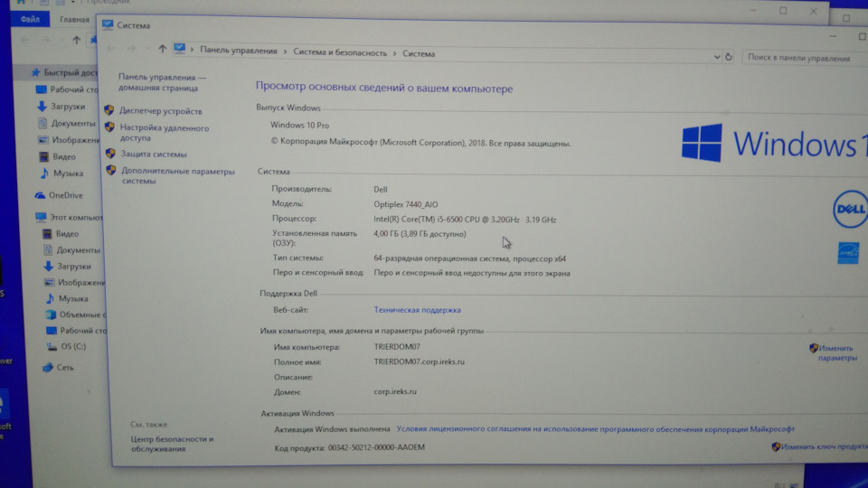This screenshot has width=868, height=488.
Task: Click Energy Star logo
Action: [x=848, y=253]
